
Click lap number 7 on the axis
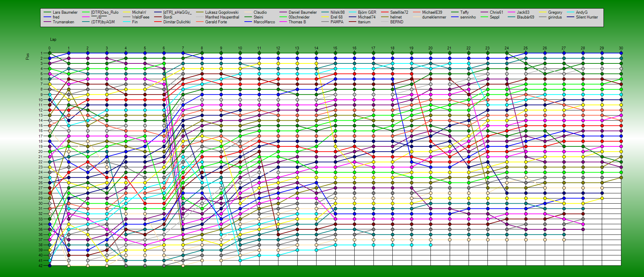(x=183, y=48)
